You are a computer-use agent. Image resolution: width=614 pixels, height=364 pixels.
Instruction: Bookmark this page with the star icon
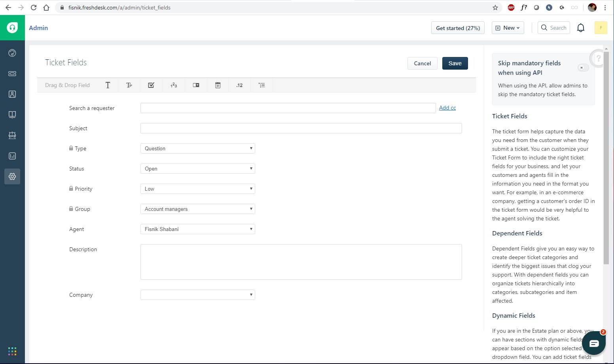(x=495, y=8)
